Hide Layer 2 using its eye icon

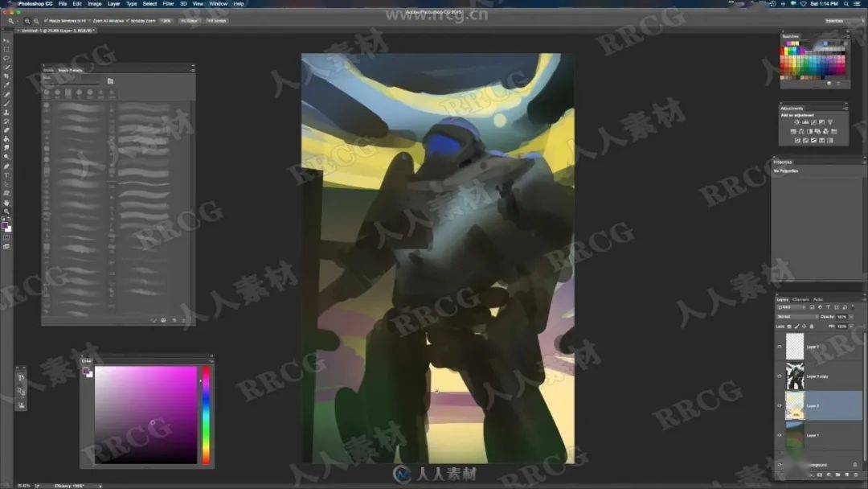click(x=779, y=347)
